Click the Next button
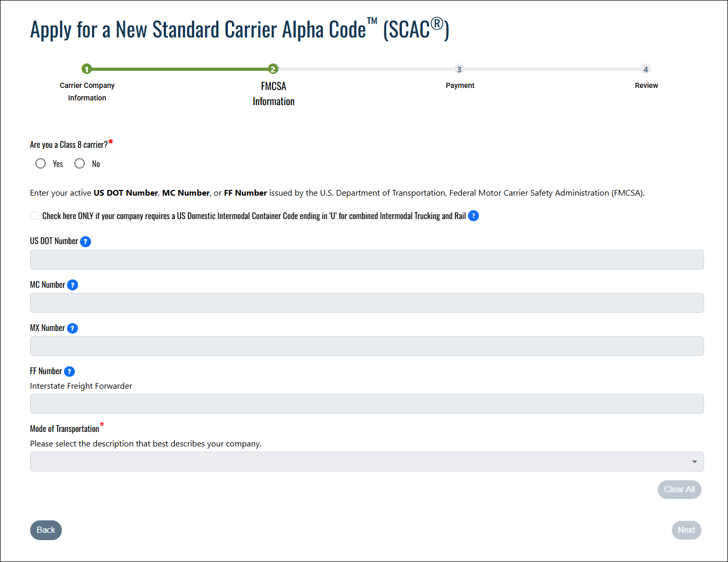The width and height of the screenshot is (728, 562). pos(686,530)
